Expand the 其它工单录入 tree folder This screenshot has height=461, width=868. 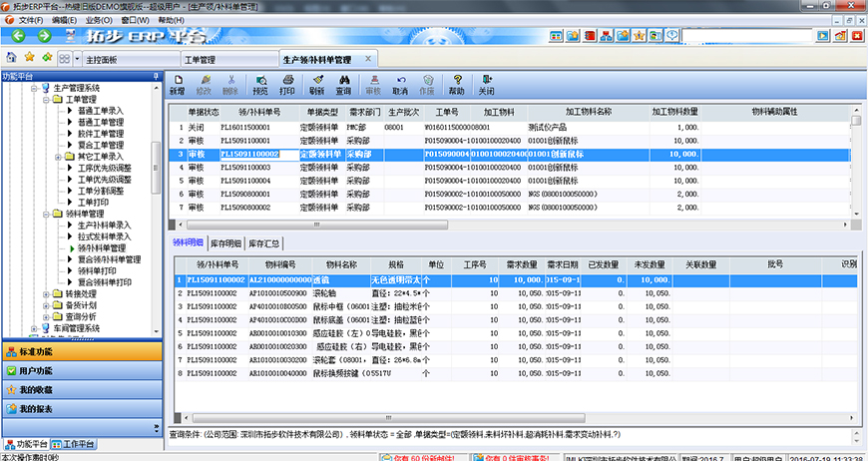click(58, 157)
